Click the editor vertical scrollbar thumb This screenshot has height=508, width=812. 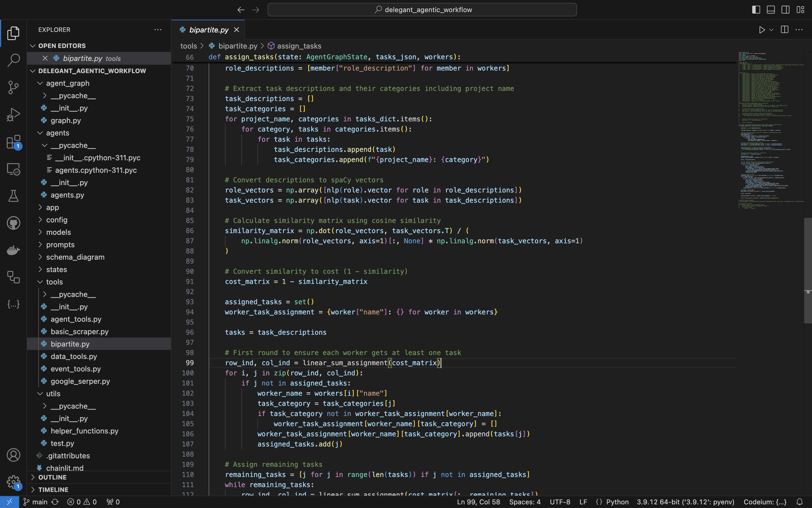[808, 270]
